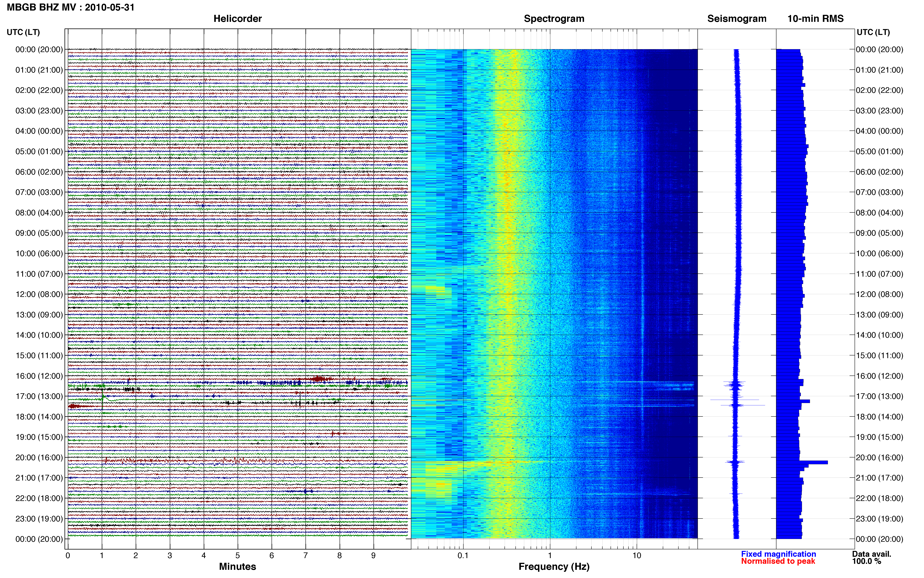
Task: Click the right time label '14:00 (10:00)'
Action: pos(879,335)
